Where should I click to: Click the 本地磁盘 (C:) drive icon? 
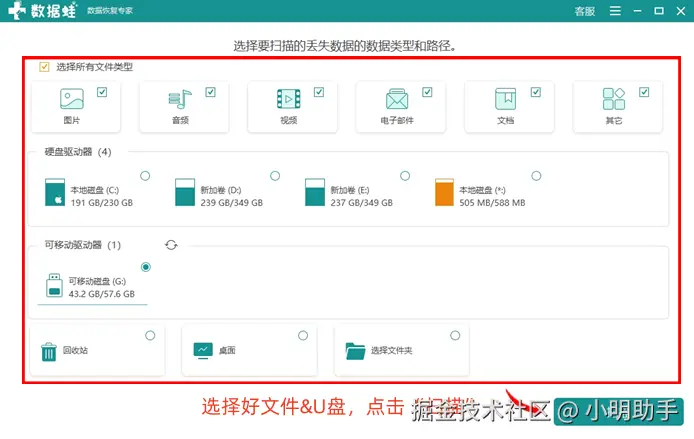pos(55,192)
